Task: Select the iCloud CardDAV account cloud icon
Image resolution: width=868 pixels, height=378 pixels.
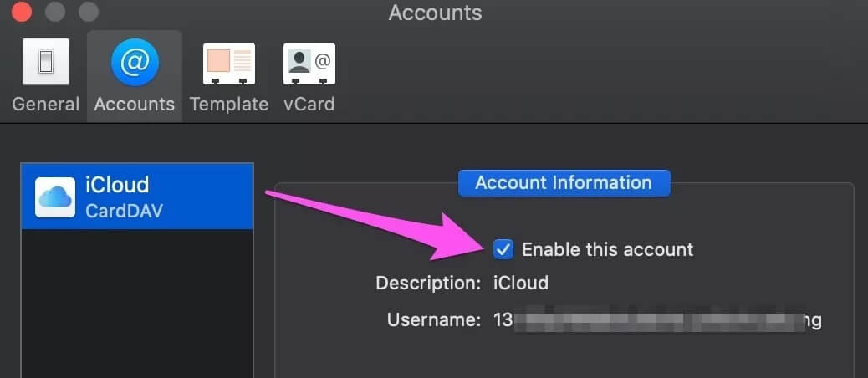Action: (x=55, y=197)
